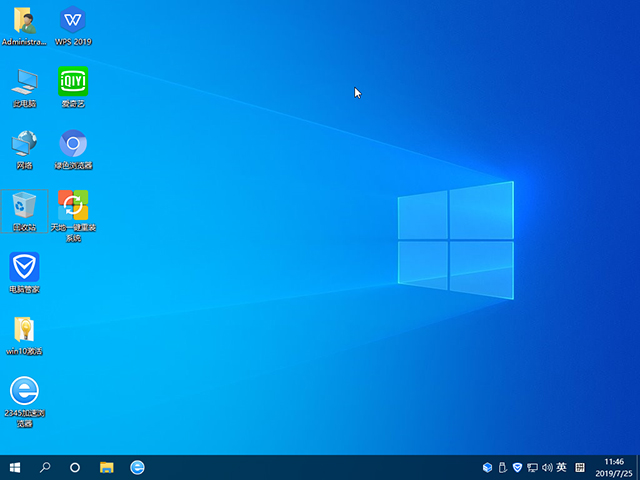640x480 pixels.
Task: Launch 电脑管家 from the desktop
Action: tap(24, 273)
